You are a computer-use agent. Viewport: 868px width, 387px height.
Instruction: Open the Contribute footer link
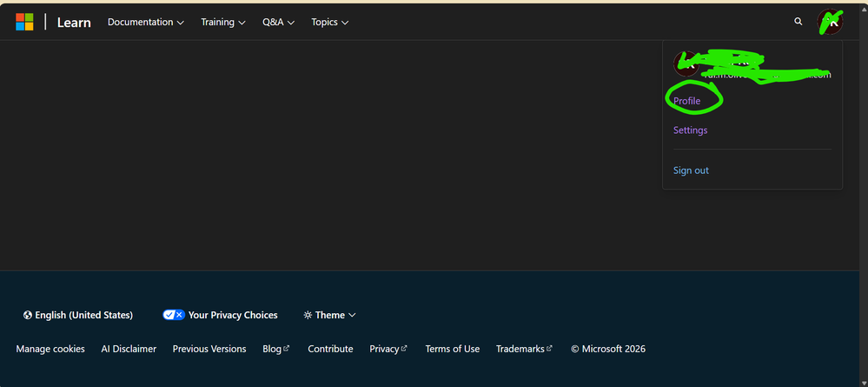(330, 349)
